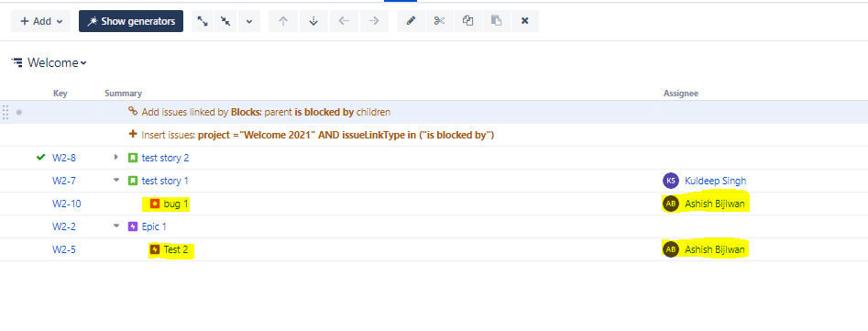Collapse the Epic 1 row
The height and width of the screenshot is (331, 868).
(116, 226)
